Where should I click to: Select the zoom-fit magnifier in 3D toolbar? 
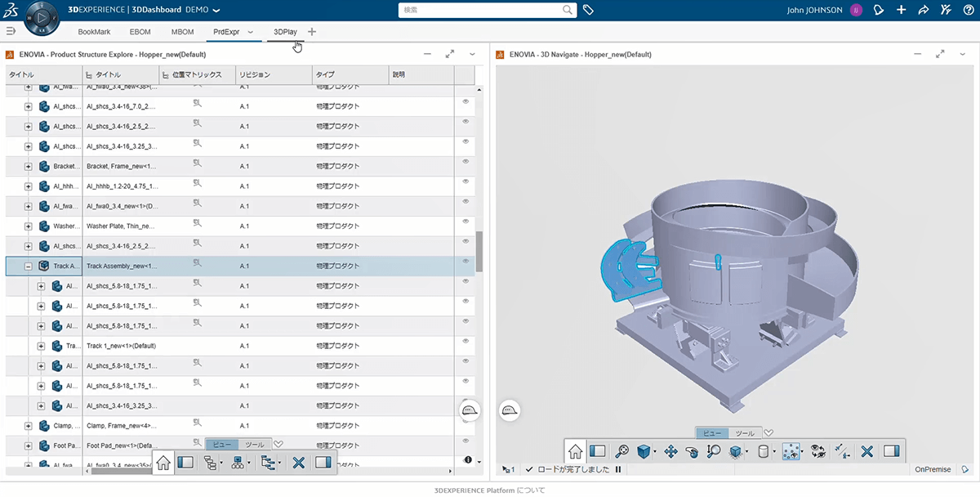[x=621, y=450]
